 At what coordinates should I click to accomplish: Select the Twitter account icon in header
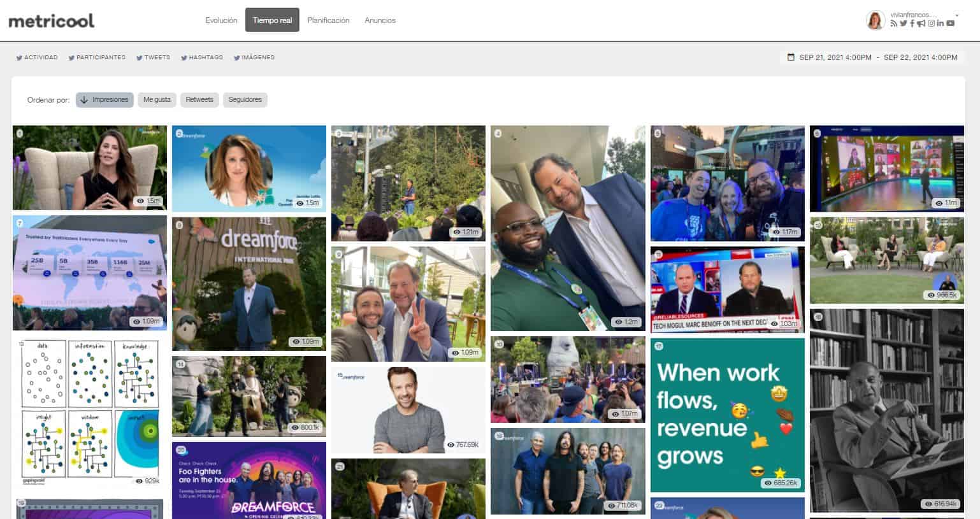(x=903, y=24)
